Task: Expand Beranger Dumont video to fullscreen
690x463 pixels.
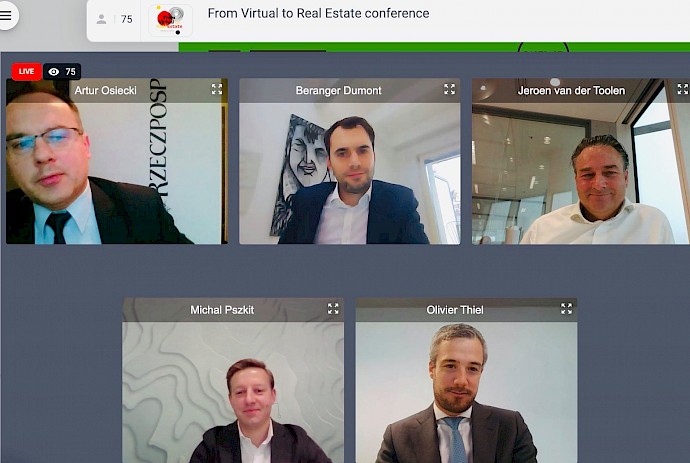Action: (449, 89)
